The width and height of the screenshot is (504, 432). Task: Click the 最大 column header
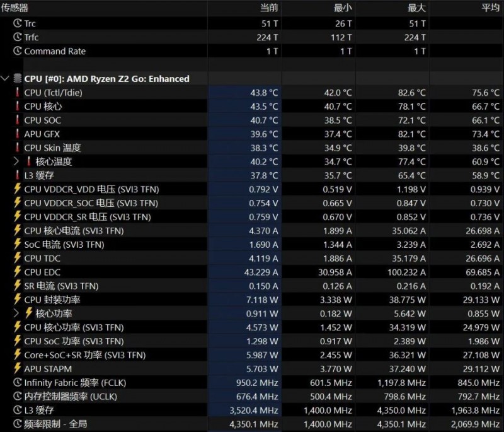pyautogui.click(x=416, y=8)
